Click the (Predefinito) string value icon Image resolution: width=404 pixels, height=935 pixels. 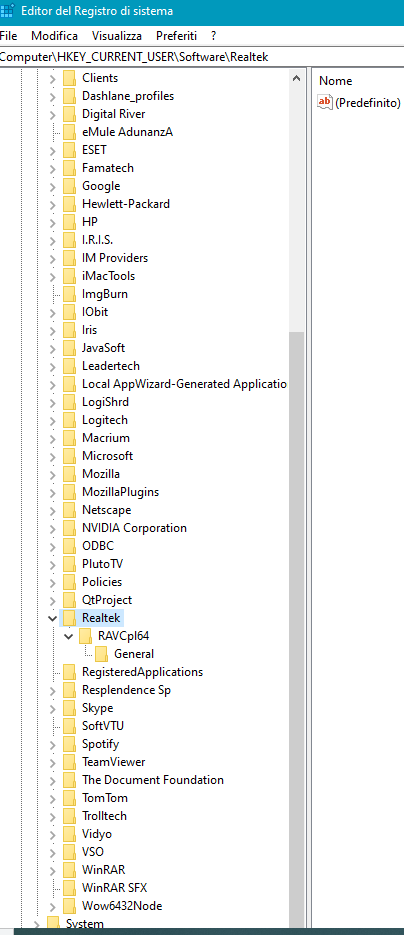[x=325, y=103]
